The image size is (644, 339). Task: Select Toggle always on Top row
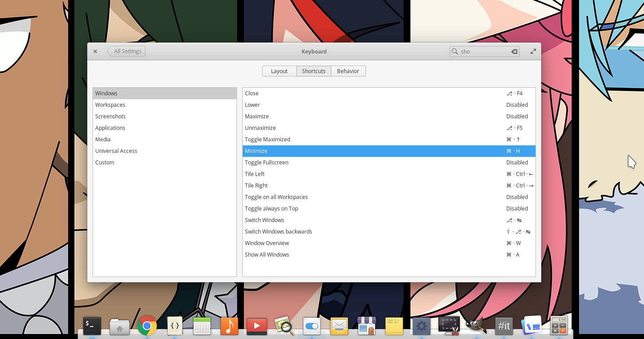click(389, 208)
